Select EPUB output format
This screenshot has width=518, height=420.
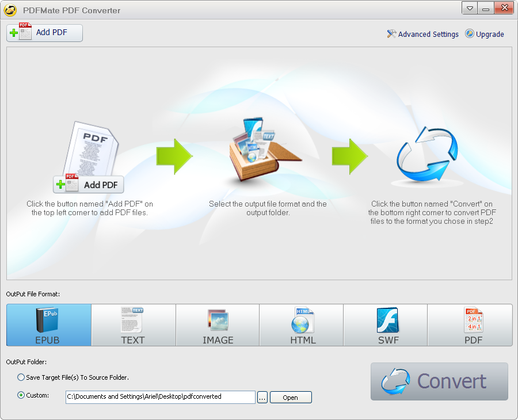[49, 325]
